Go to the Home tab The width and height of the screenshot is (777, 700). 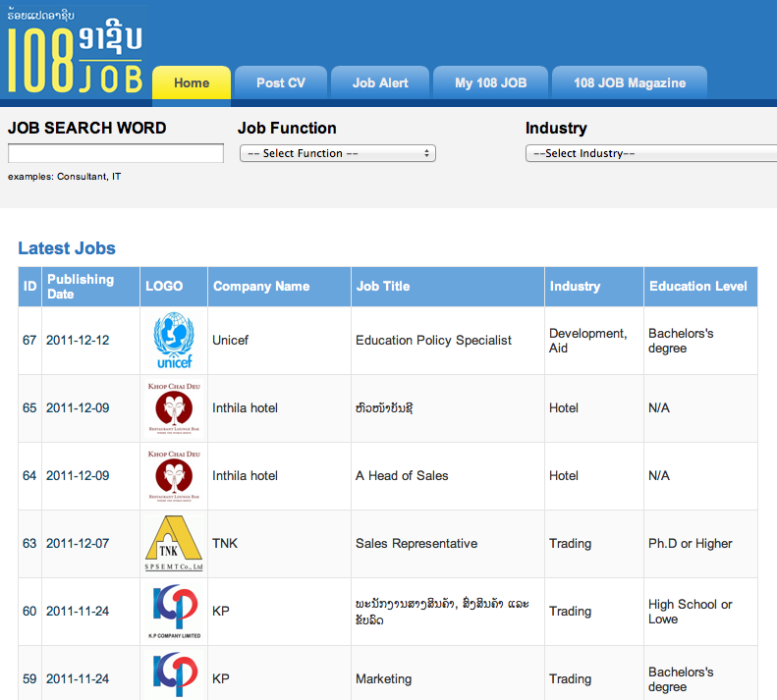pos(192,82)
